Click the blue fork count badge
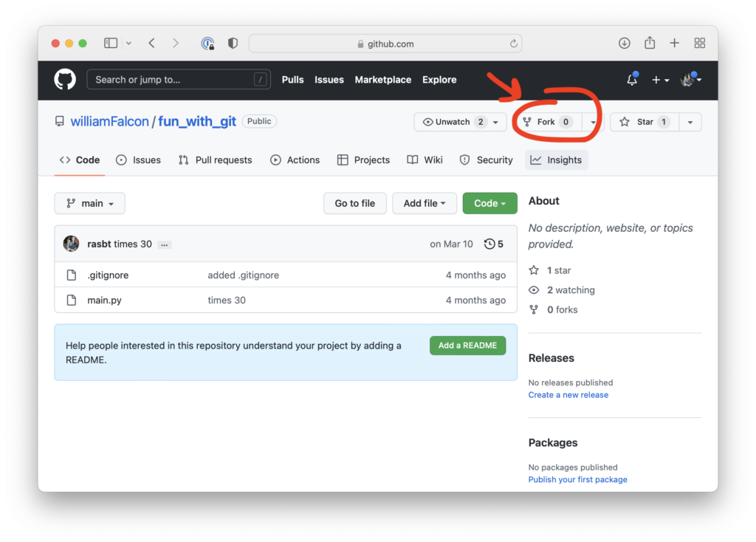The height and width of the screenshot is (542, 756). coord(567,122)
